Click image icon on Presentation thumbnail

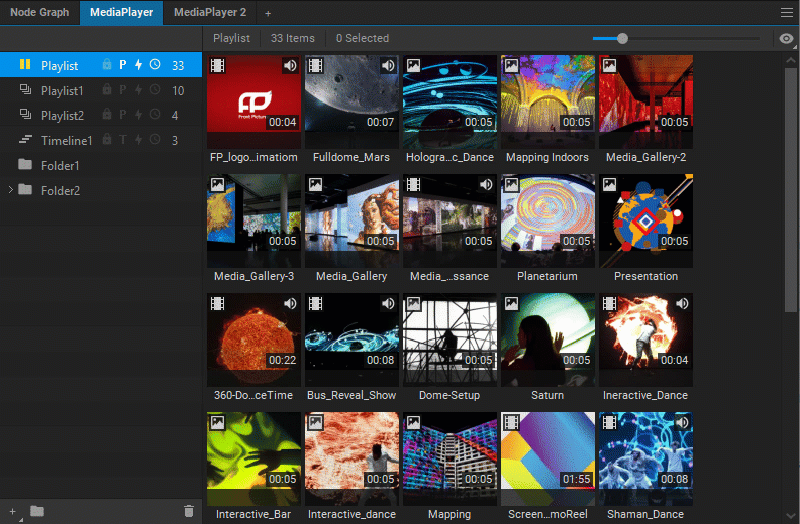pos(609,184)
